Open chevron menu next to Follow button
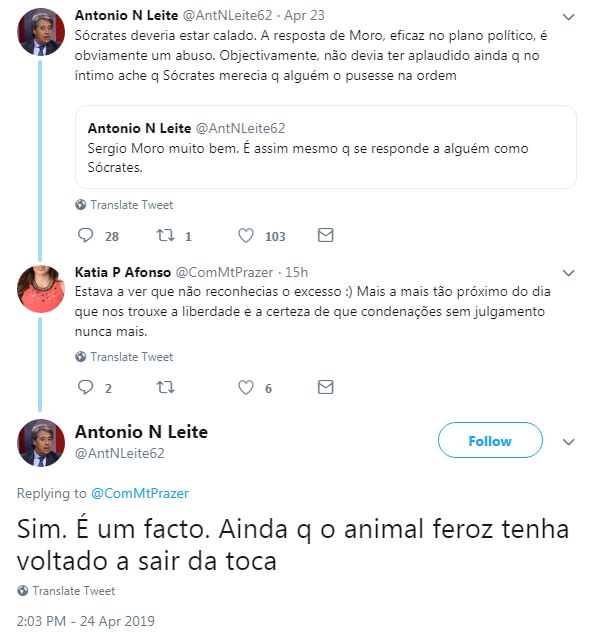Screen dimensions: 605x632 pyautogui.click(x=569, y=441)
